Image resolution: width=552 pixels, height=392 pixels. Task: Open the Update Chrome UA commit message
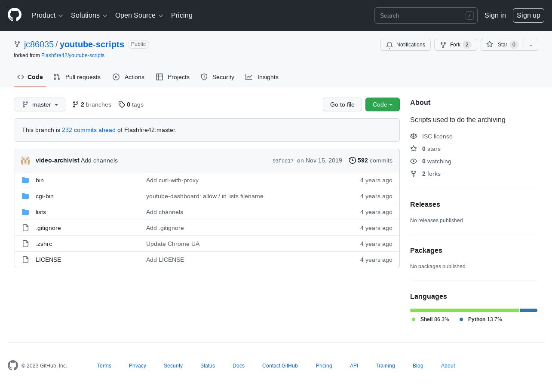[173, 244]
